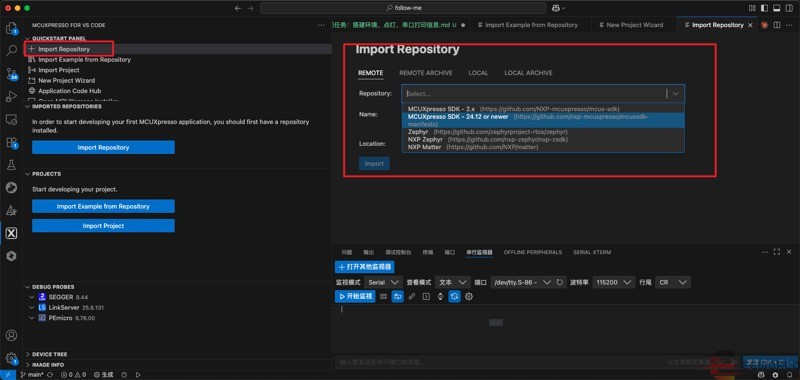Toggle the highlighted auto-reconnect button in monitor toolbar
800x380 pixels.
point(455,296)
